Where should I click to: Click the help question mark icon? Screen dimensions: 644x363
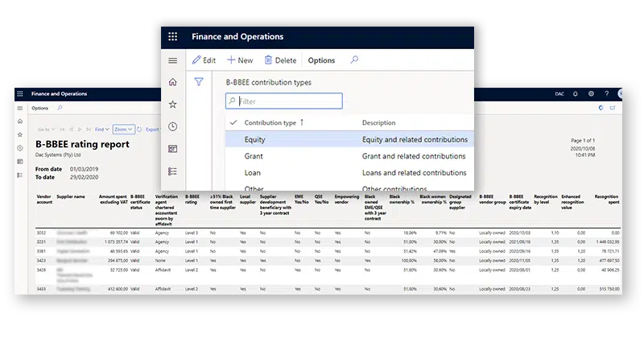(x=606, y=94)
